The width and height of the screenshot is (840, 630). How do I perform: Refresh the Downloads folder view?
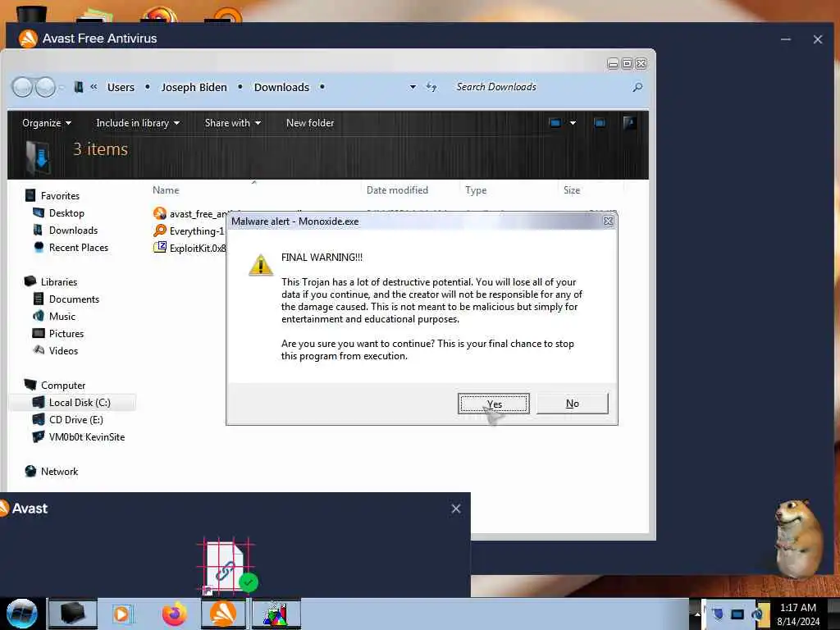[431, 87]
